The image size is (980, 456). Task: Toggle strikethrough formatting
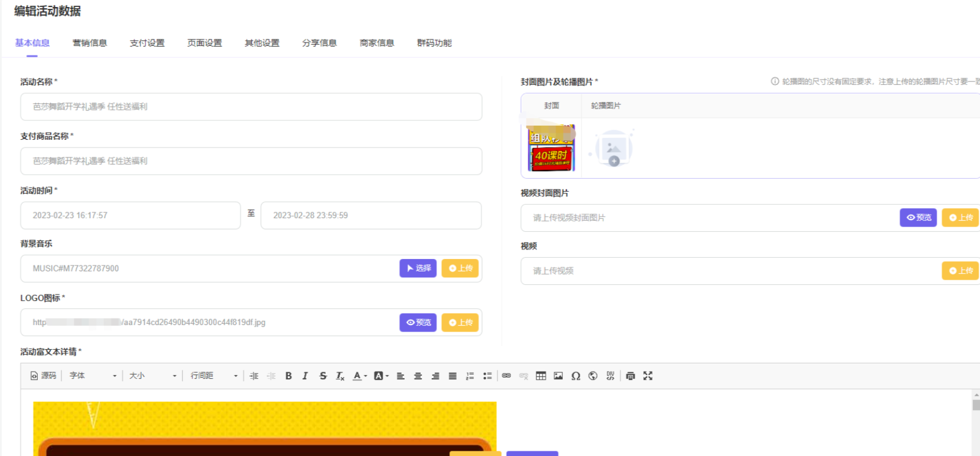click(323, 376)
